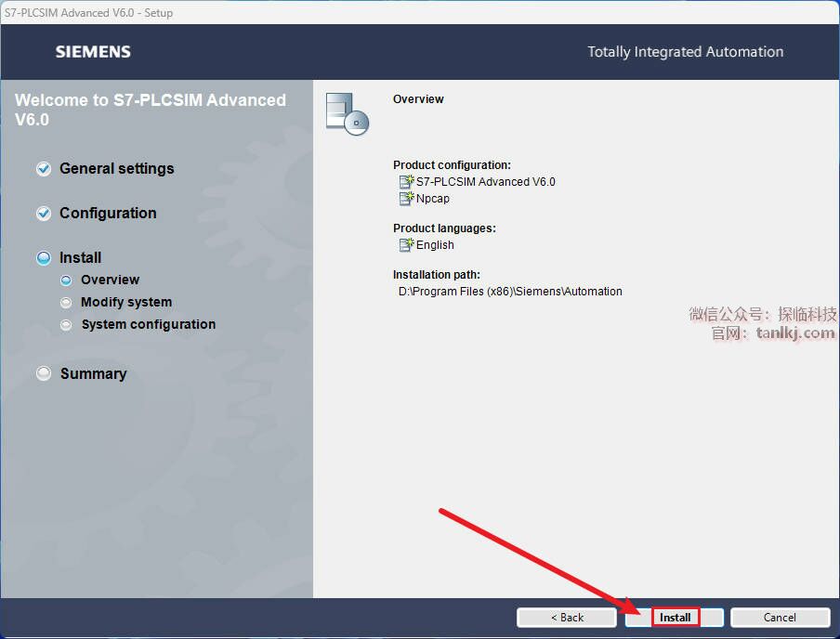Click the 'Product languages:' heading
This screenshot has width=840, height=639.
(445, 228)
